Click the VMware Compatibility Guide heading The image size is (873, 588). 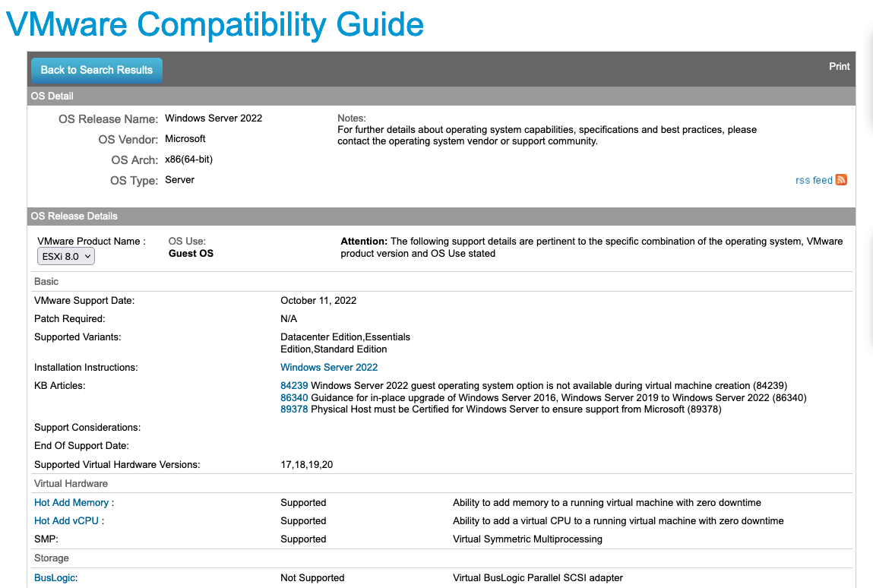click(214, 24)
